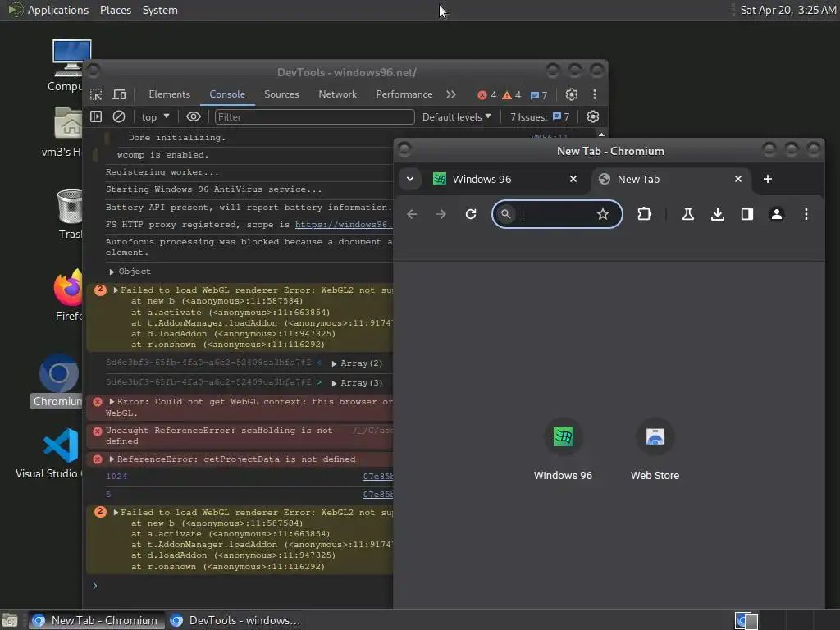Open the windows96 proxy scope link
Image resolution: width=840 pixels, height=630 pixels.
coord(344,225)
